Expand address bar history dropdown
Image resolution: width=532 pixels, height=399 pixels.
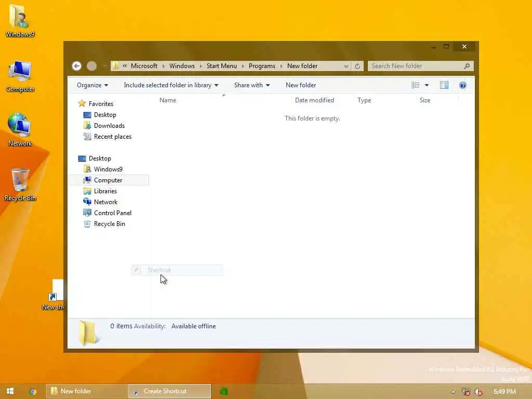345,66
